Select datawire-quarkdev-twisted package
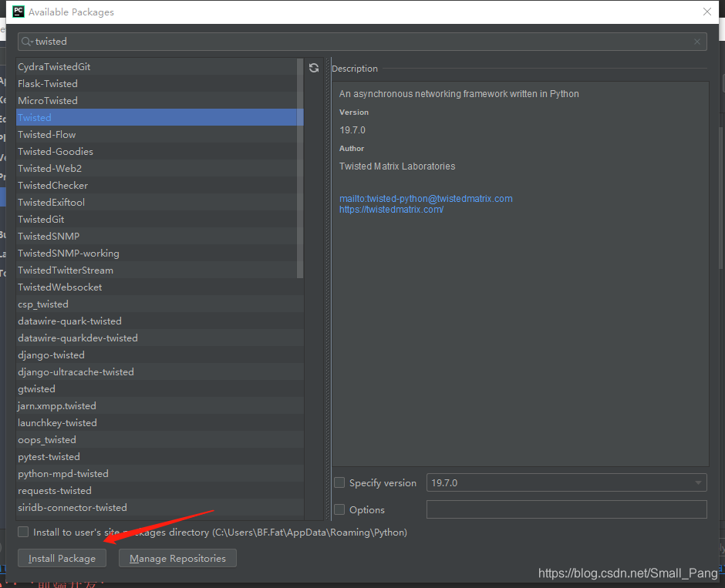Viewport: 725px width, 588px height. point(160,338)
